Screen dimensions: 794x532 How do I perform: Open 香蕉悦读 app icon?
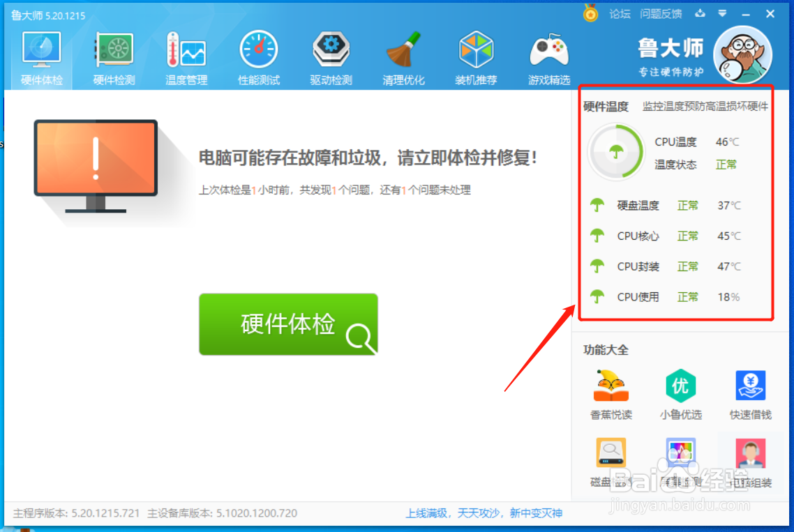(611, 386)
